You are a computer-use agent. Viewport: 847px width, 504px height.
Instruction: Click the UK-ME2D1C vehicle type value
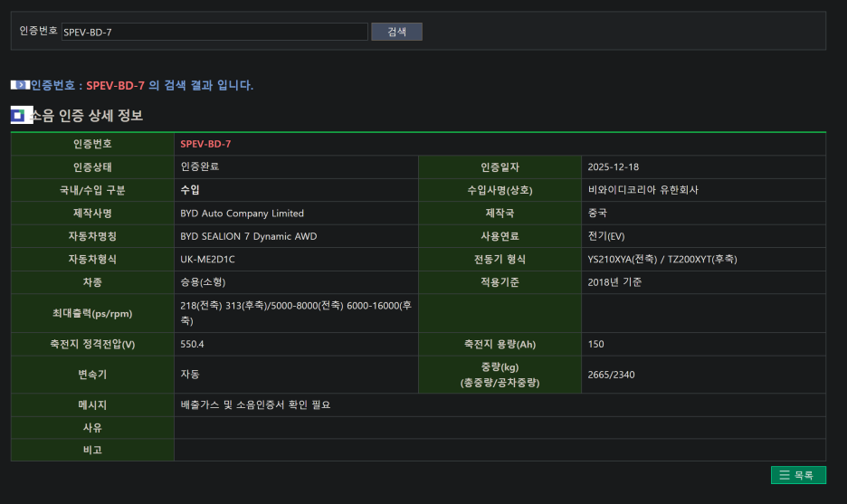(207, 260)
